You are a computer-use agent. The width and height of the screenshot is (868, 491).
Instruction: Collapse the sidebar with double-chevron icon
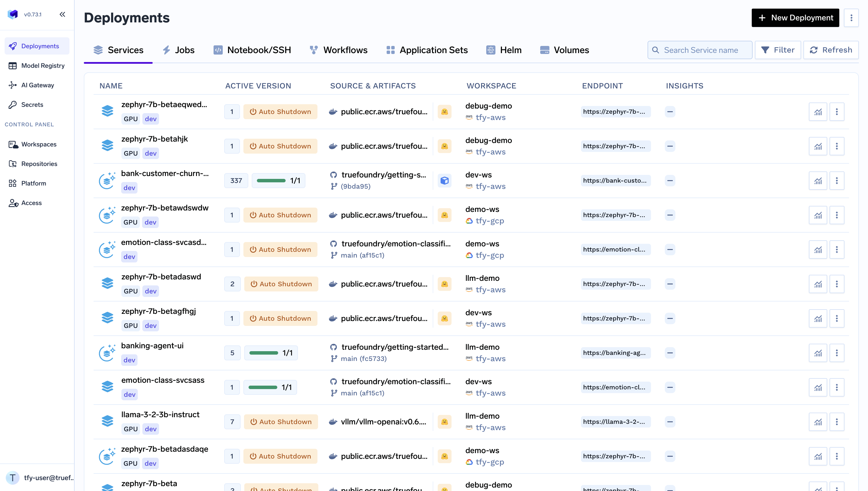click(x=62, y=14)
